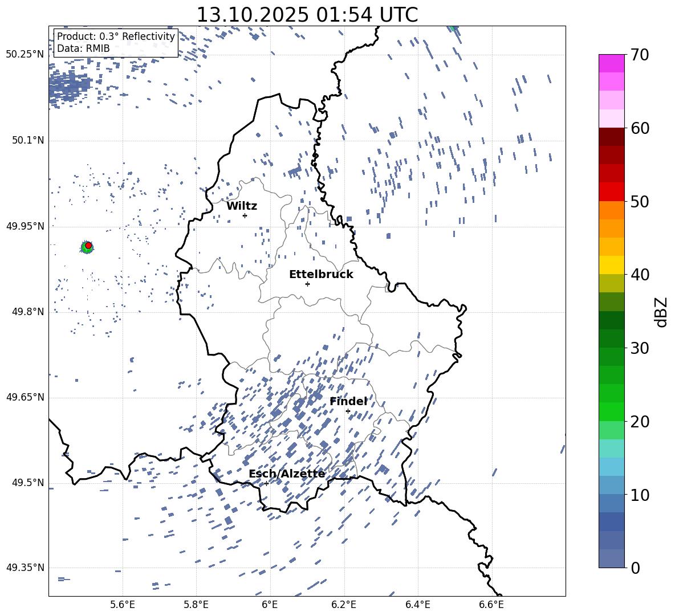Click the 60 dBZ colorbar label

[x=640, y=128]
